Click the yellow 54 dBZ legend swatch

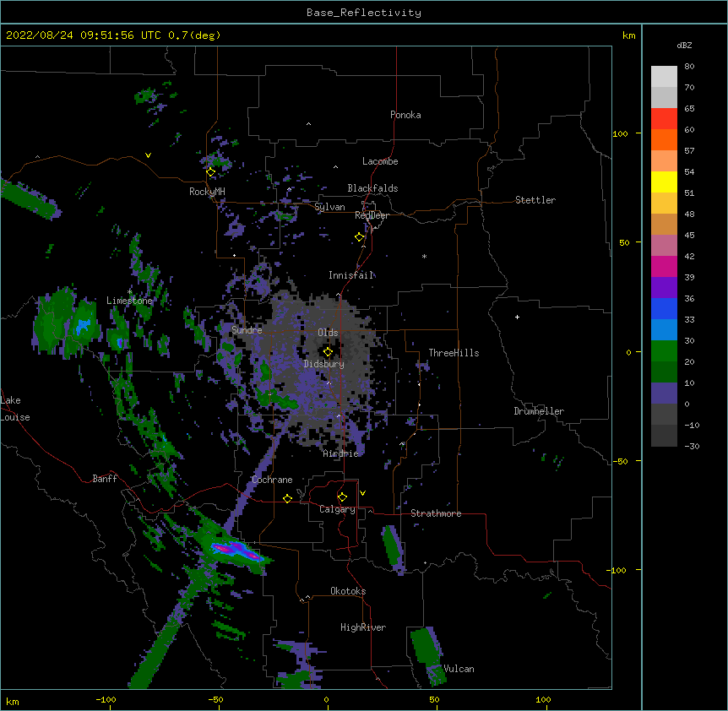point(664,182)
